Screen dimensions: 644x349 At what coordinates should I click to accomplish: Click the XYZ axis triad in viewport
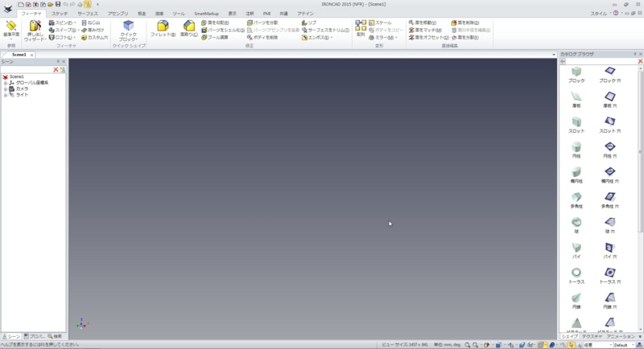pos(82,324)
